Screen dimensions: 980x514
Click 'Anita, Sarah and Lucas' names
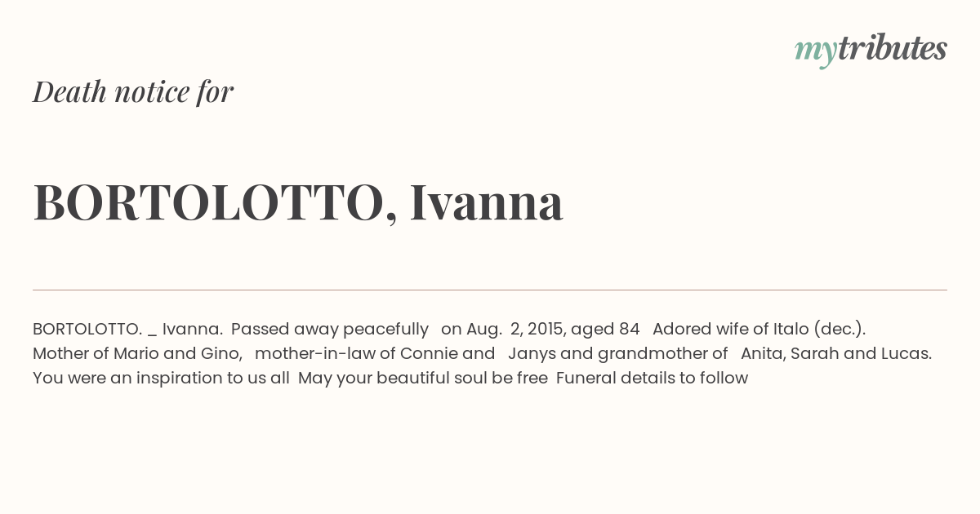point(835,353)
